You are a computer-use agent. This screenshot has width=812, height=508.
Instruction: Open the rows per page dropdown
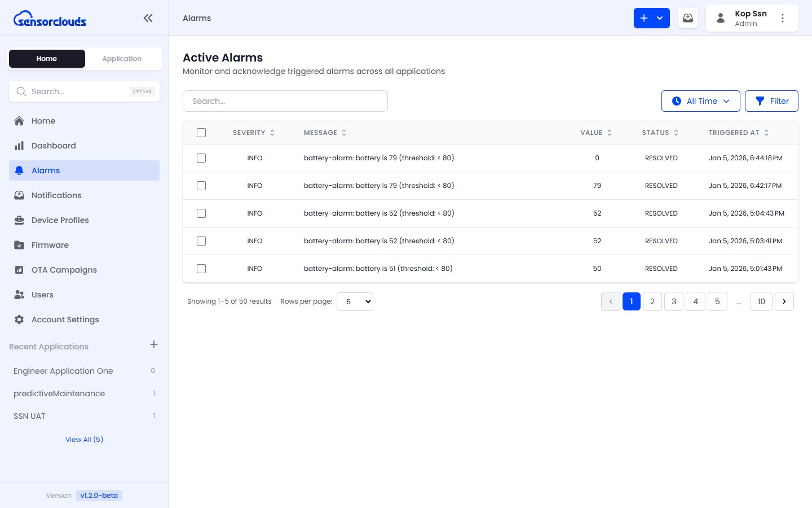355,301
